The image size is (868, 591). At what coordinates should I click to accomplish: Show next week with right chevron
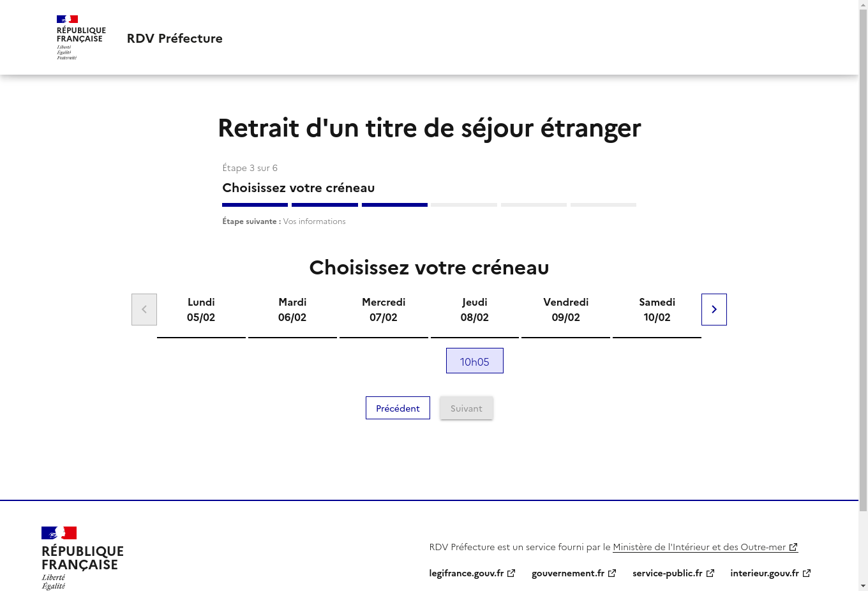tap(714, 310)
